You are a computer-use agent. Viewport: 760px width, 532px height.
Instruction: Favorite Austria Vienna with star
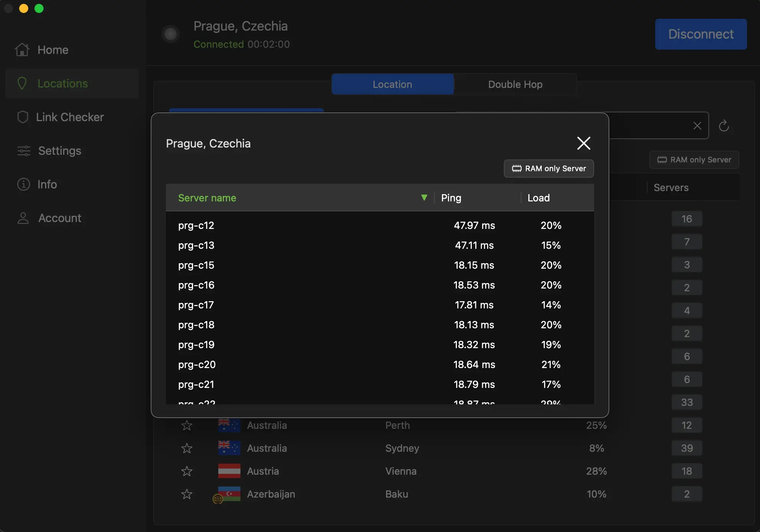point(187,471)
